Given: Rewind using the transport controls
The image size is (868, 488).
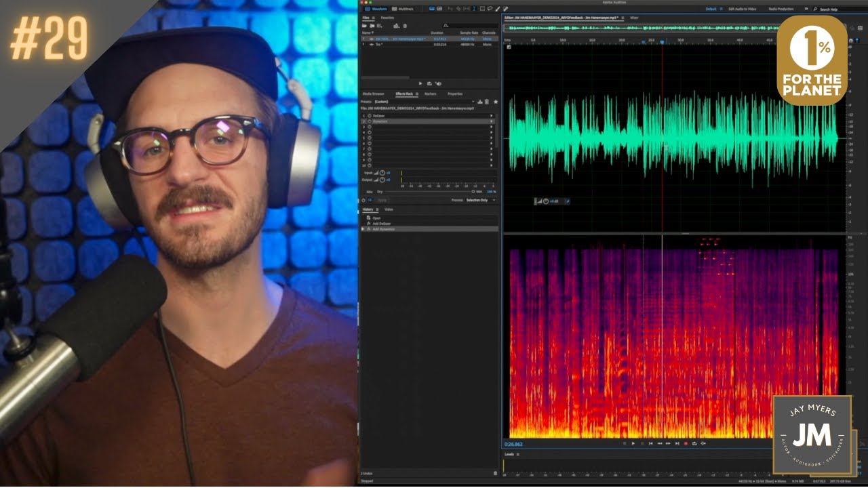Looking at the screenshot, I should click(659, 443).
